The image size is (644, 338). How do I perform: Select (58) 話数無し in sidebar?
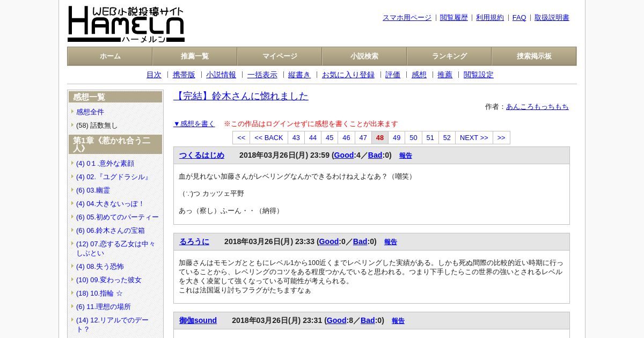click(97, 126)
